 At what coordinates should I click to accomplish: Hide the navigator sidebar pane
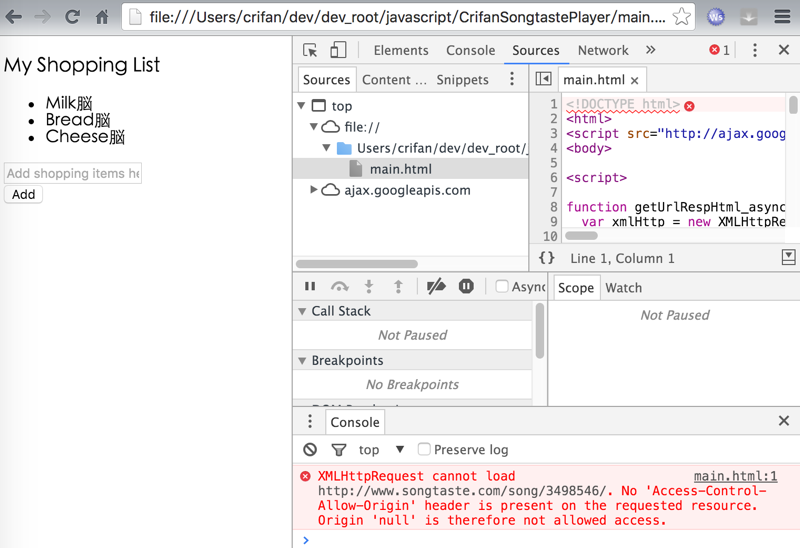click(x=543, y=79)
